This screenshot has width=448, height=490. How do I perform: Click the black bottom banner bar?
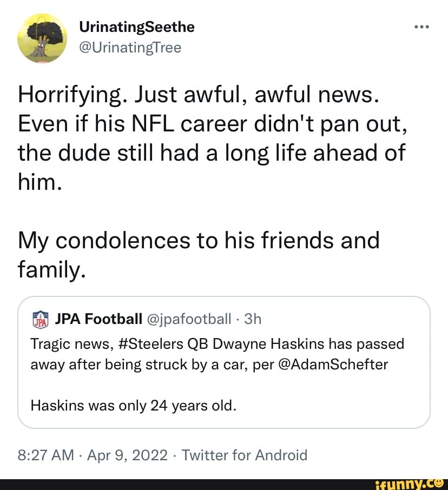[189, 484]
